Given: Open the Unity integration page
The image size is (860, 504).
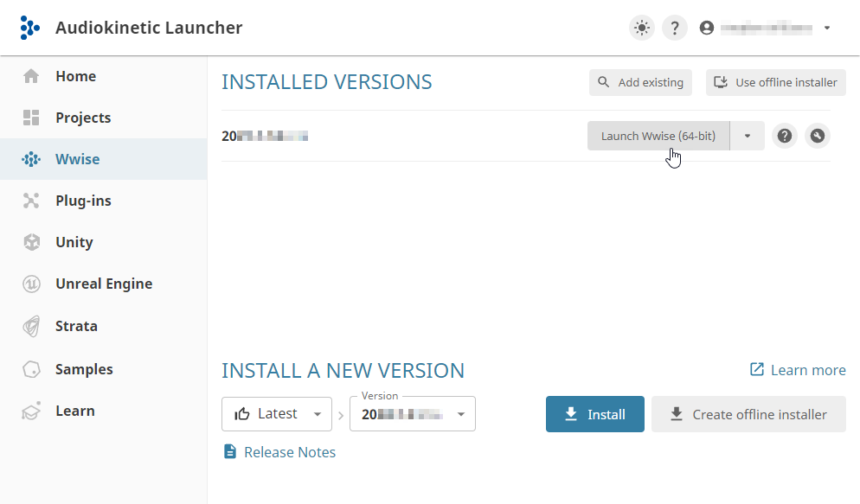Looking at the screenshot, I should pos(74,242).
